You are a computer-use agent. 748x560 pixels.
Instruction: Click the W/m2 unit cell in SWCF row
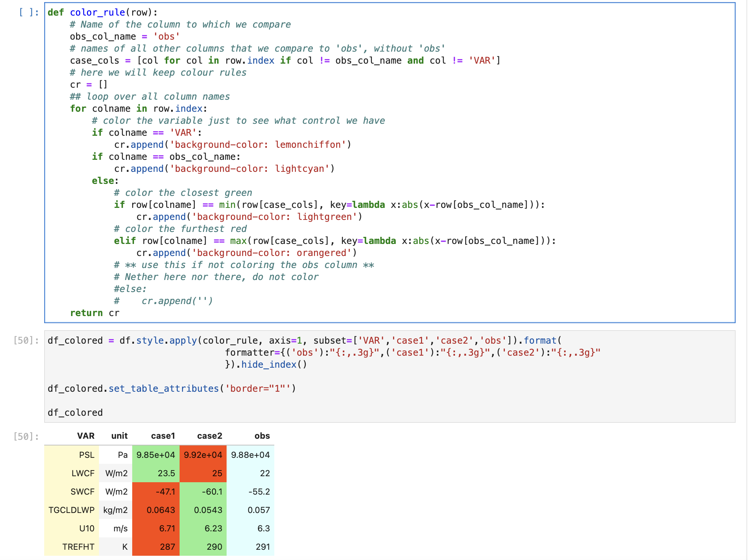[116, 491]
